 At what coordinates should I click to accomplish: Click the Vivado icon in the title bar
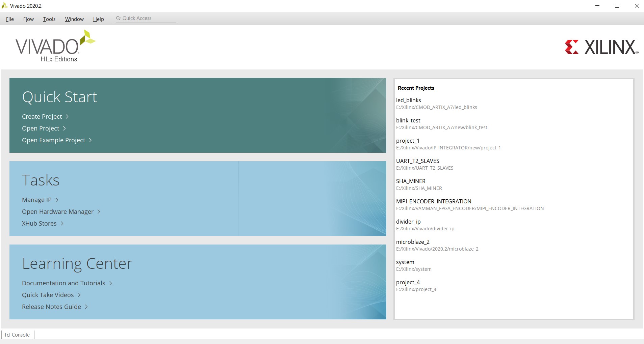4,5
